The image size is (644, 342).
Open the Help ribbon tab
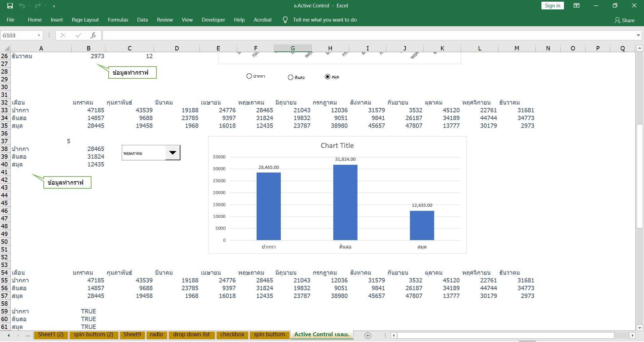coord(239,20)
